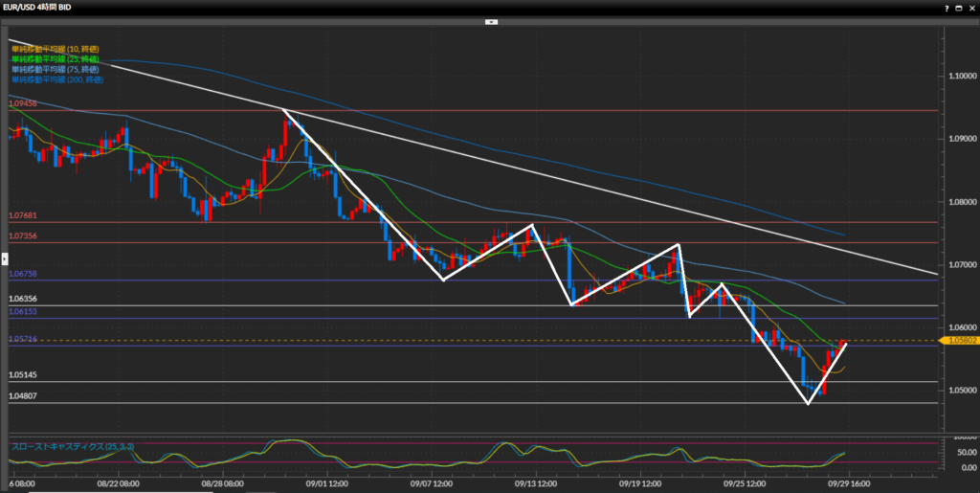
Task: Click the 1.04807 bottom support line label
Action: click(22, 396)
